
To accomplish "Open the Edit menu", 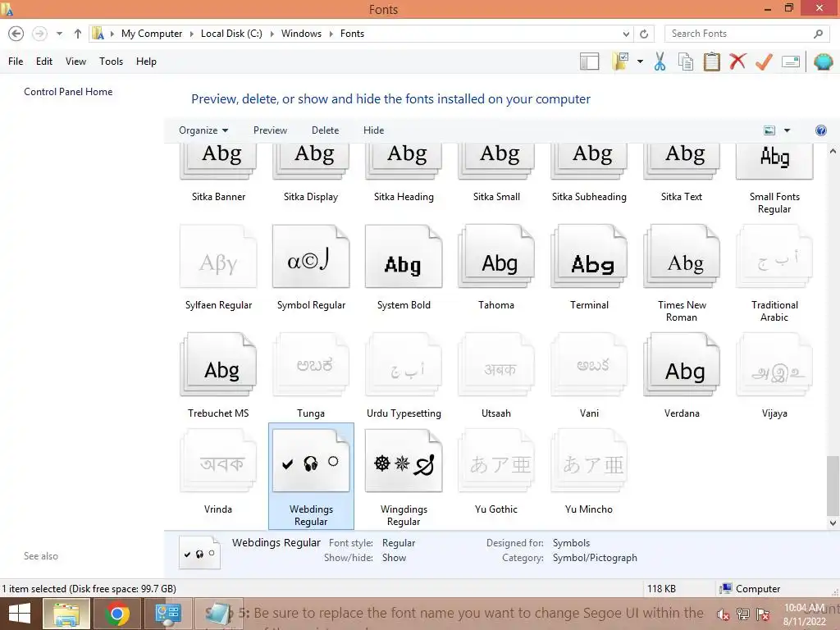I will tap(44, 62).
